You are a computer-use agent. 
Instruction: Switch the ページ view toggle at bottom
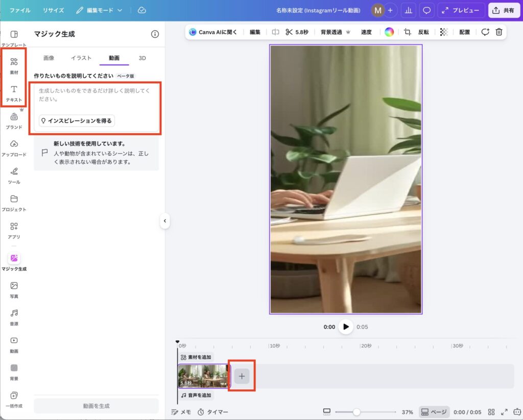[434, 412]
